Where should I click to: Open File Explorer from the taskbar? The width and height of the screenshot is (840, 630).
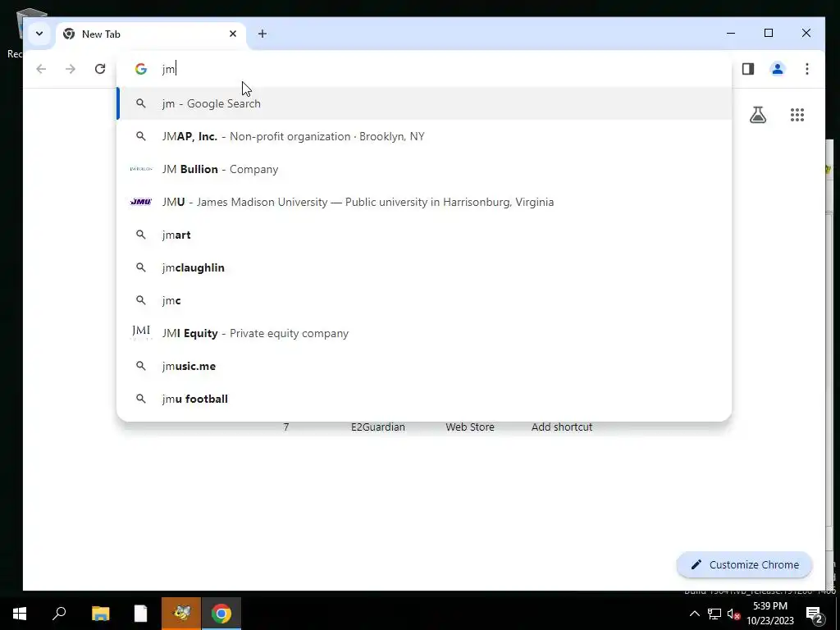100,614
